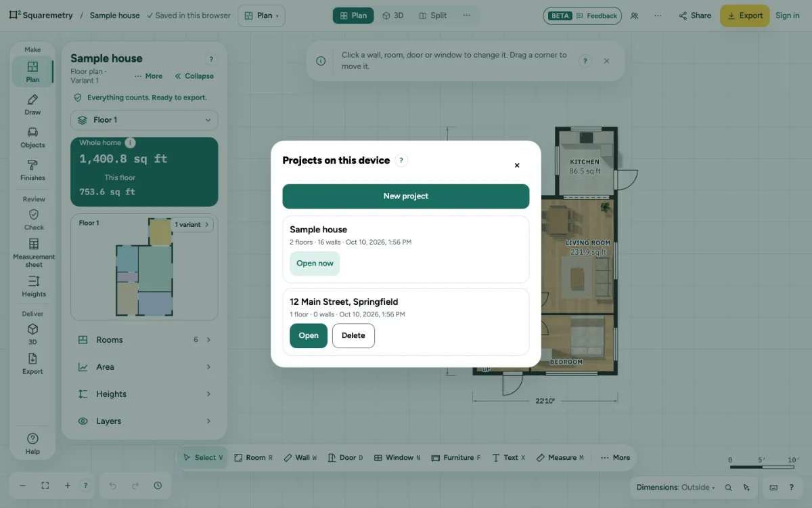812x508 pixels.
Task: Collapse the side panel
Action: 194,76
